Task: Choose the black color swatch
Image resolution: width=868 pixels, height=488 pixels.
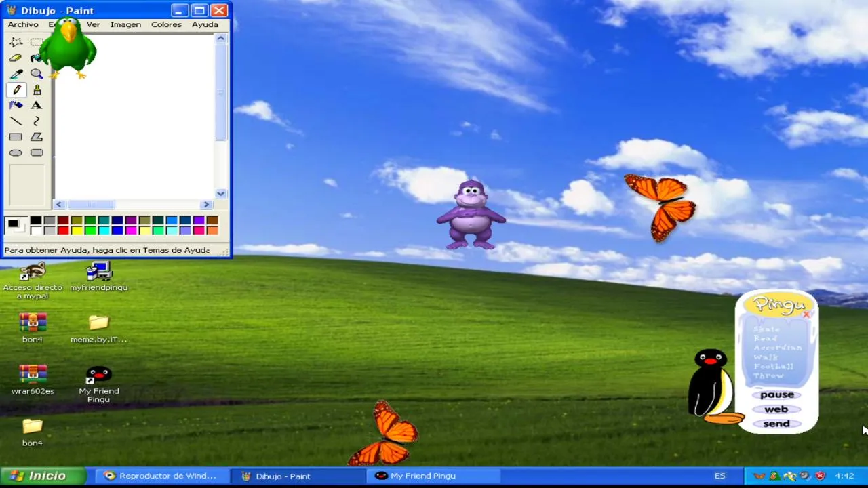Action: 36,220
